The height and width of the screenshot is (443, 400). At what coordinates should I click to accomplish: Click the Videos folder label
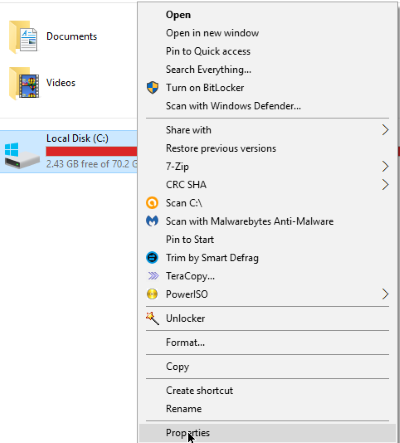61,83
